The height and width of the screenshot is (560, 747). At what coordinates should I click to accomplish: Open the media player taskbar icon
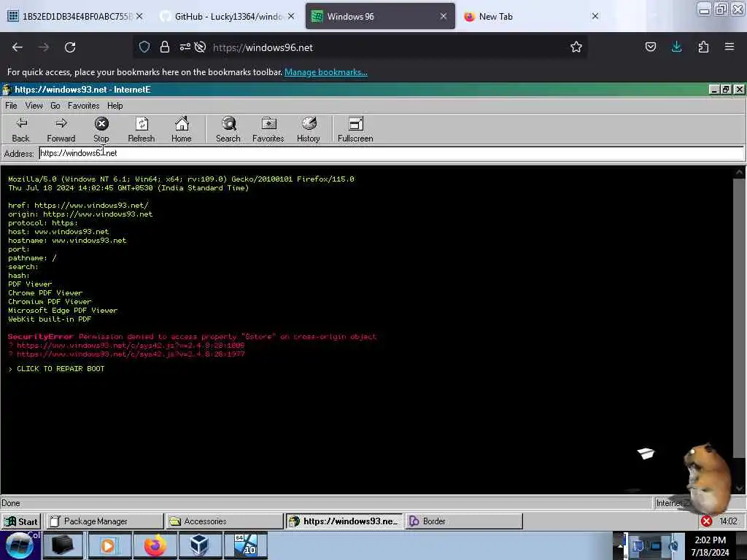(109, 545)
